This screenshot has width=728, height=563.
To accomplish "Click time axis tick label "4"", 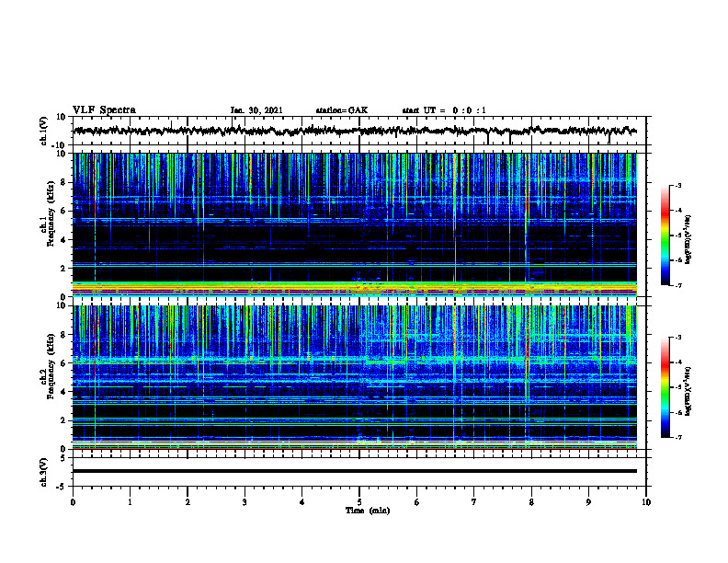I will coord(302,502).
